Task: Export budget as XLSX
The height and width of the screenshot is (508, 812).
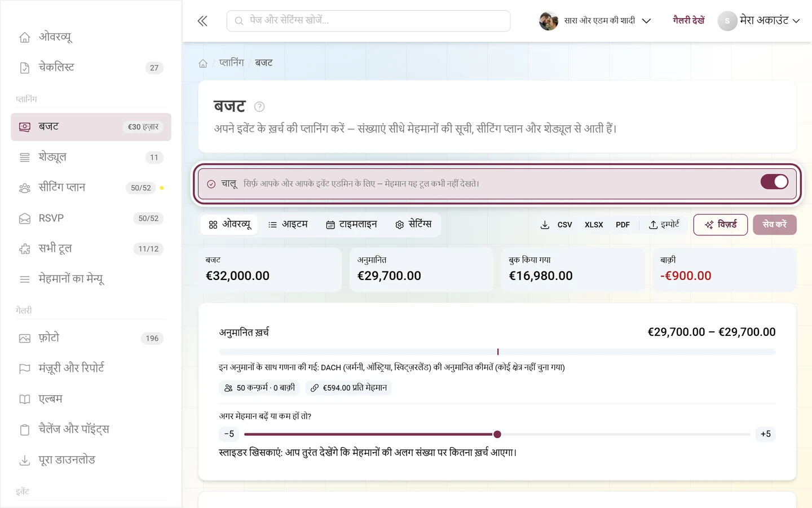Action: click(x=594, y=225)
